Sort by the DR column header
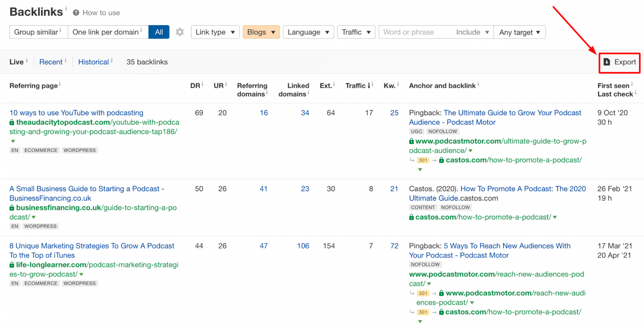The image size is (644, 327). tap(195, 86)
